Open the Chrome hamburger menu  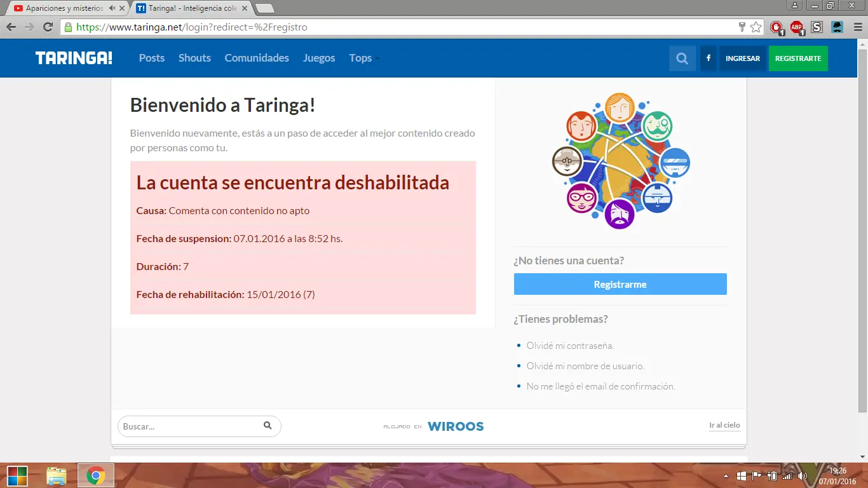857,27
